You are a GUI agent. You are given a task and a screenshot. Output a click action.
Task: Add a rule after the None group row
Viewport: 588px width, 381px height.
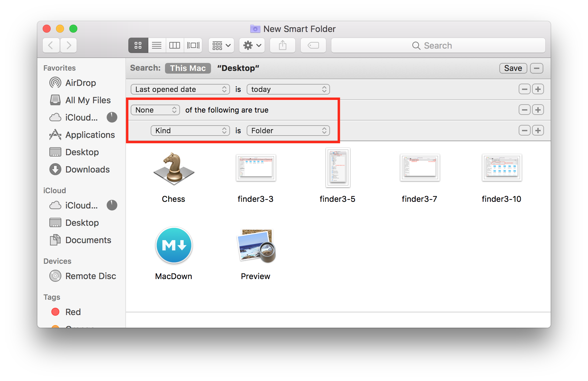(538, 110)
